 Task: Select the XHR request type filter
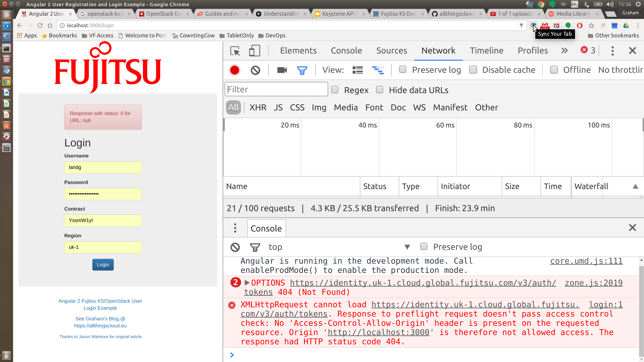coord(258,107)
